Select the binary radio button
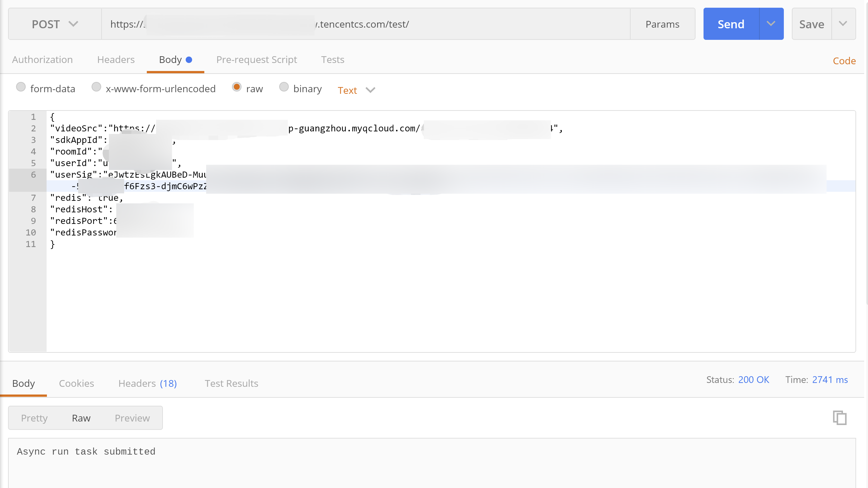This screenshot has height=488, width=868. pos(284,87)
